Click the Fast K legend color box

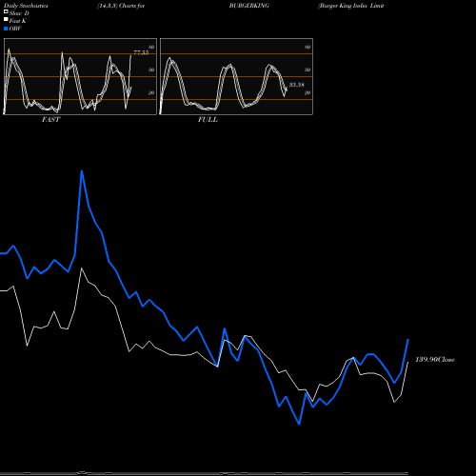point(6,19)
